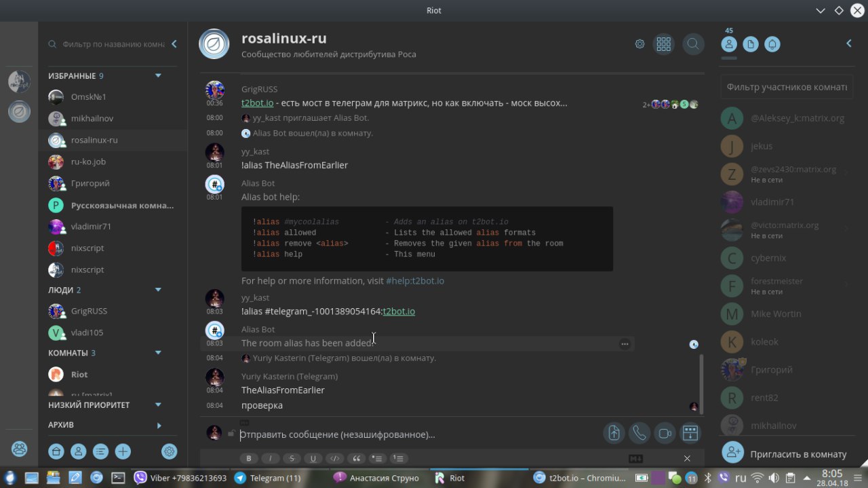Collapse the right members panel
Viewport: 868px width, 488px height.
[848, 43]
